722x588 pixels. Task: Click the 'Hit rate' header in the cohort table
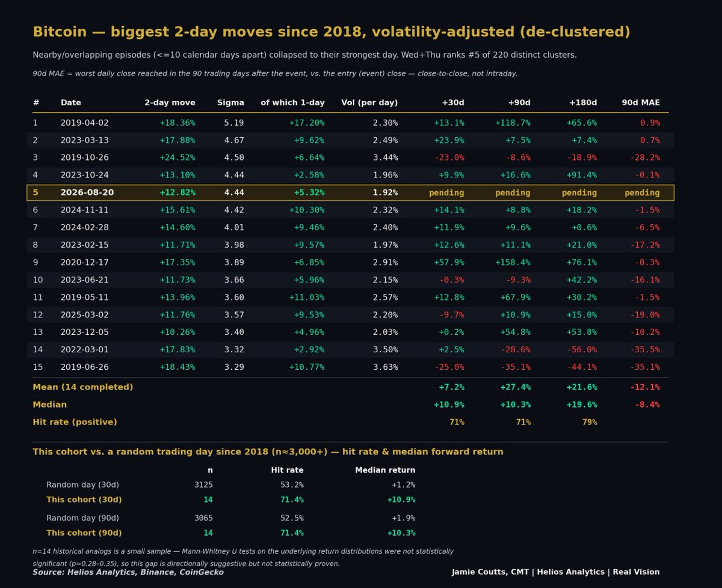(x=287, y=470)
